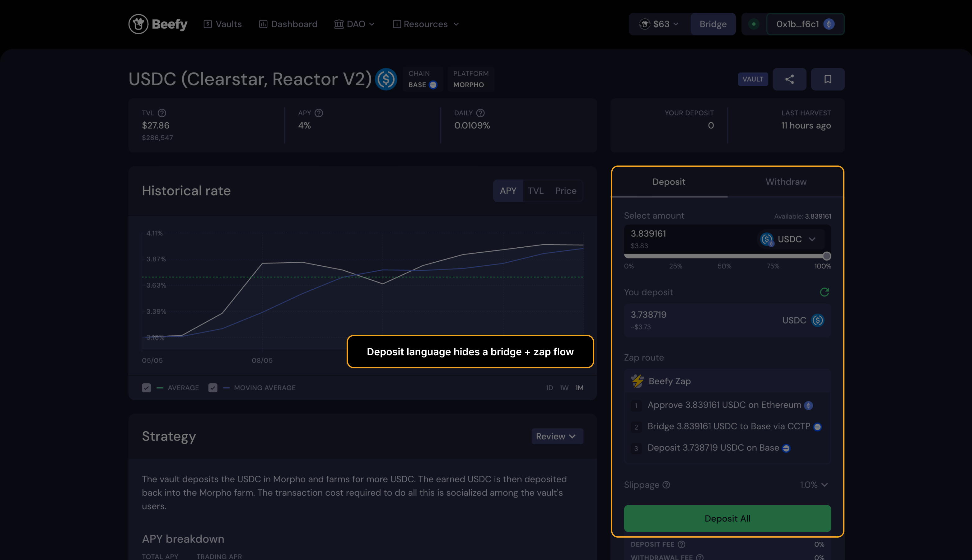Expand the Resources dropdown menu
The width and height of the screenshot is (972, 560).
pos(426,24)
